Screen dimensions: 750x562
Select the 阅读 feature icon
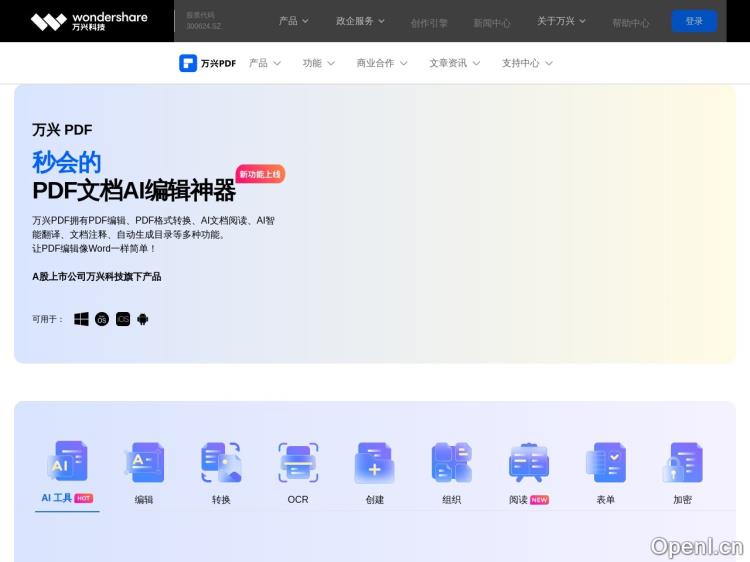pyautogui.click(x=529, y=462)
